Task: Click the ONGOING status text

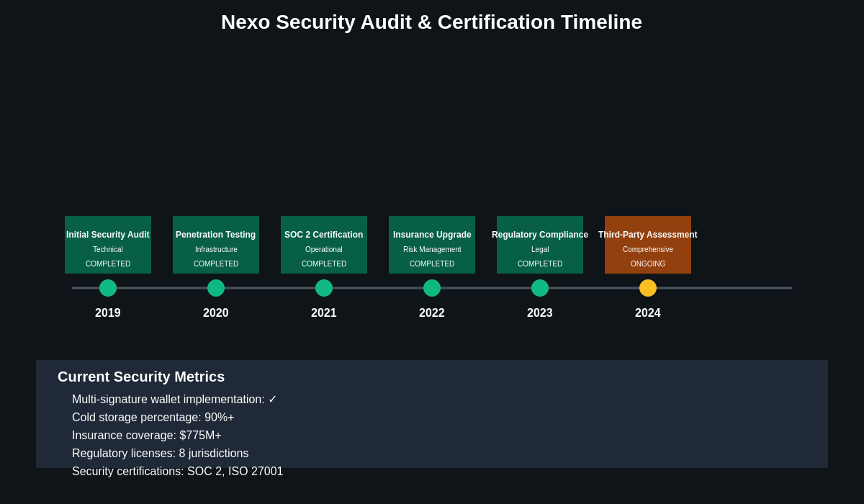Action: pyautogui.click(x=648, y=264)
